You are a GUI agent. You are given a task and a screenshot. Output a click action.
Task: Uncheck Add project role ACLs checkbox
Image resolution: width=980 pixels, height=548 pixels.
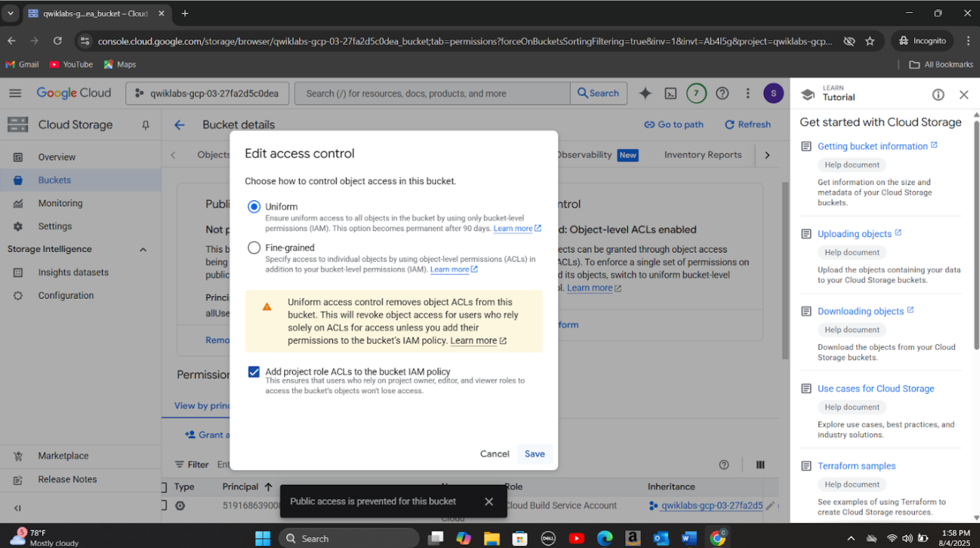(254, 372)
